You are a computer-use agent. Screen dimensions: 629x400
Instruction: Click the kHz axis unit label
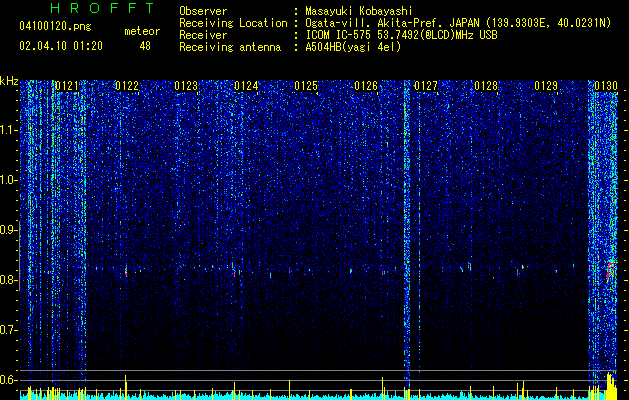coord(9,81)
